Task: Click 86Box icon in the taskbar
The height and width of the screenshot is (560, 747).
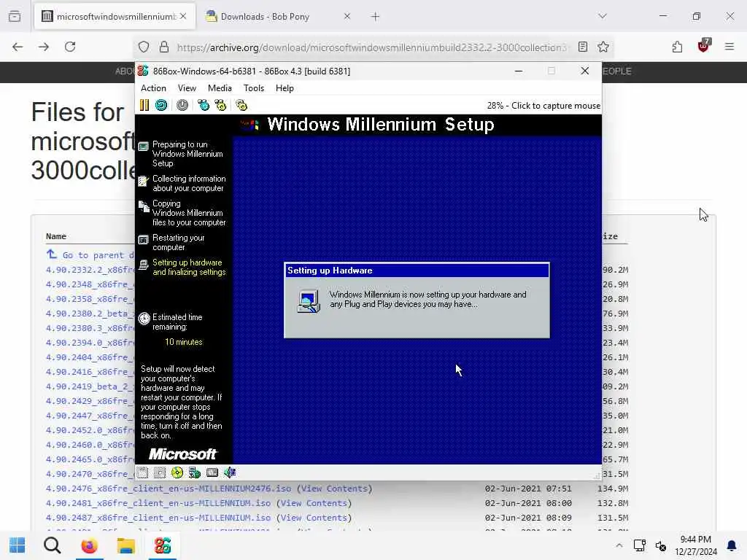Action: click(163, 545)
